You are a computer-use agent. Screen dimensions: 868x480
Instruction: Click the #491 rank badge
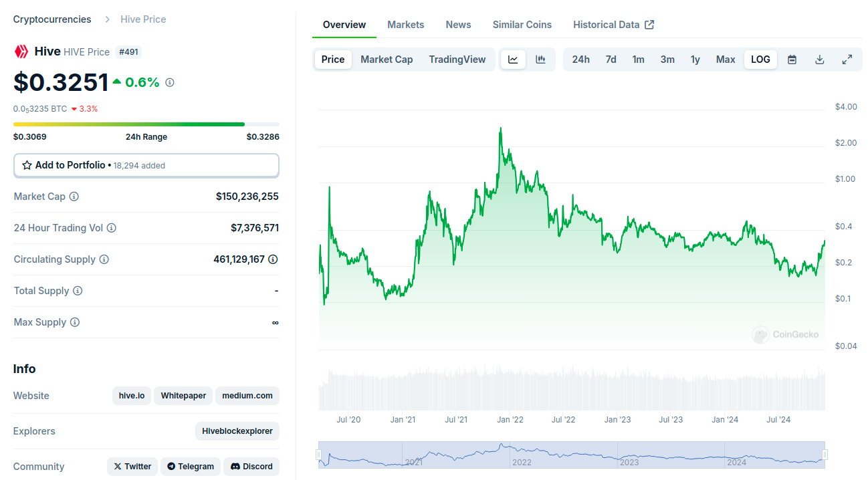tap(128, 51)
